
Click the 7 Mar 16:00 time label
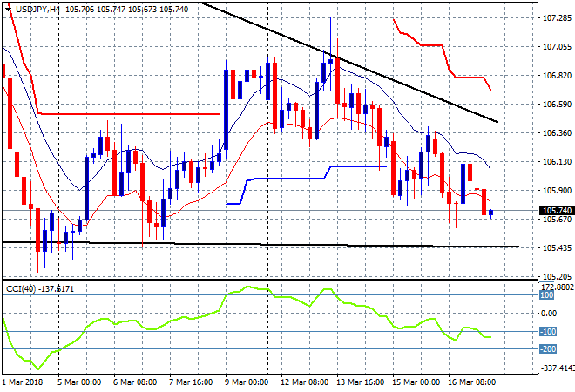[191, 382]
